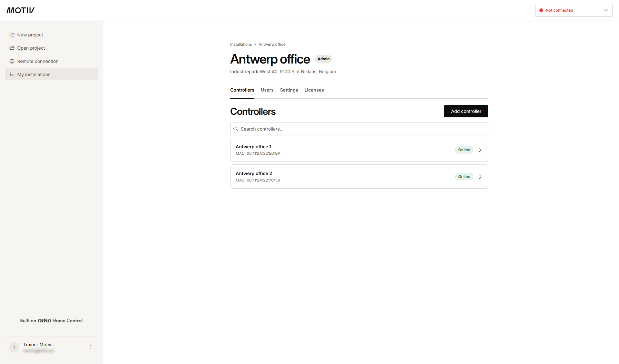
Task: Click the search magnifier icon
Action: pos(236,129)
